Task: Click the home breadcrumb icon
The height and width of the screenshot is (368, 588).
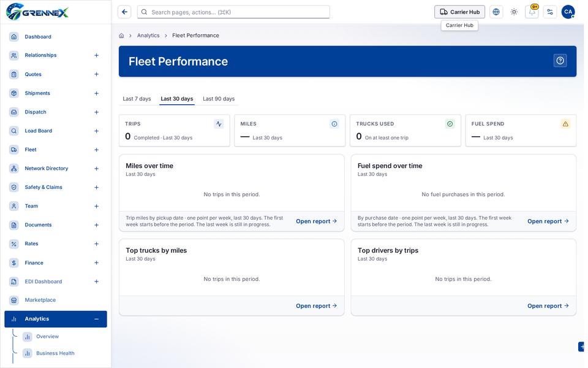Action: pyautogui.click(x=121, y=36)
